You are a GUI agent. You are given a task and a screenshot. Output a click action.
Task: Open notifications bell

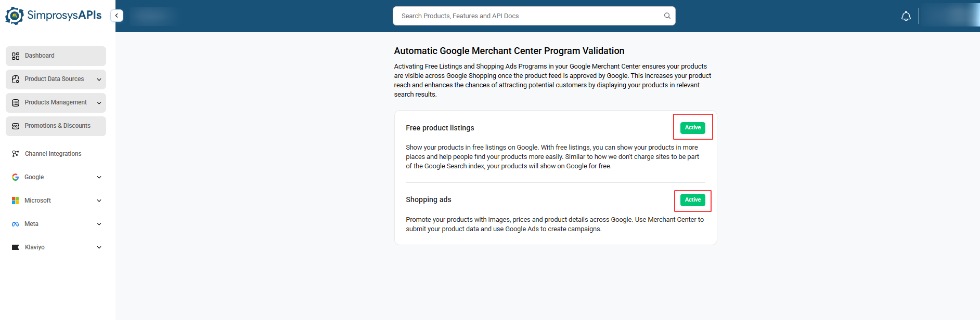(x=906, y=16)
